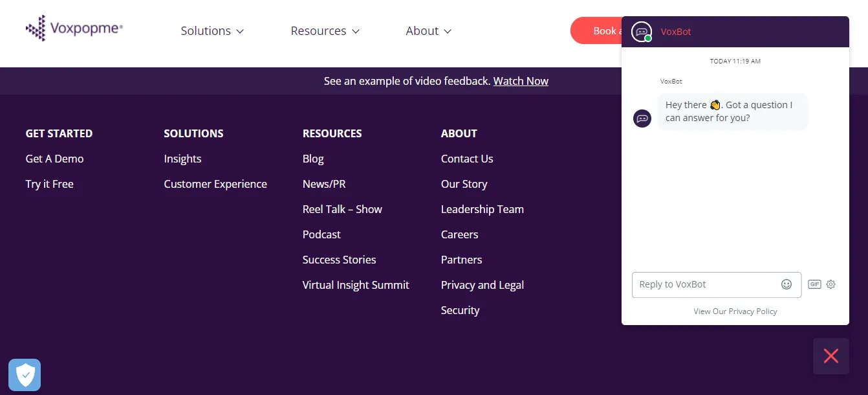
Task: Open Reel Talk – Show link
Action: pyautogui.click(x=342, y=209)
